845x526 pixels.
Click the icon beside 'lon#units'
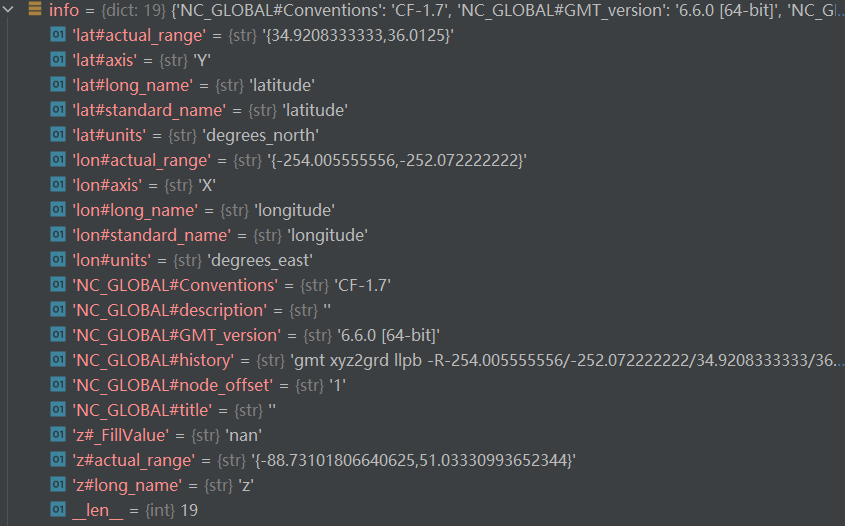point(58,260)
